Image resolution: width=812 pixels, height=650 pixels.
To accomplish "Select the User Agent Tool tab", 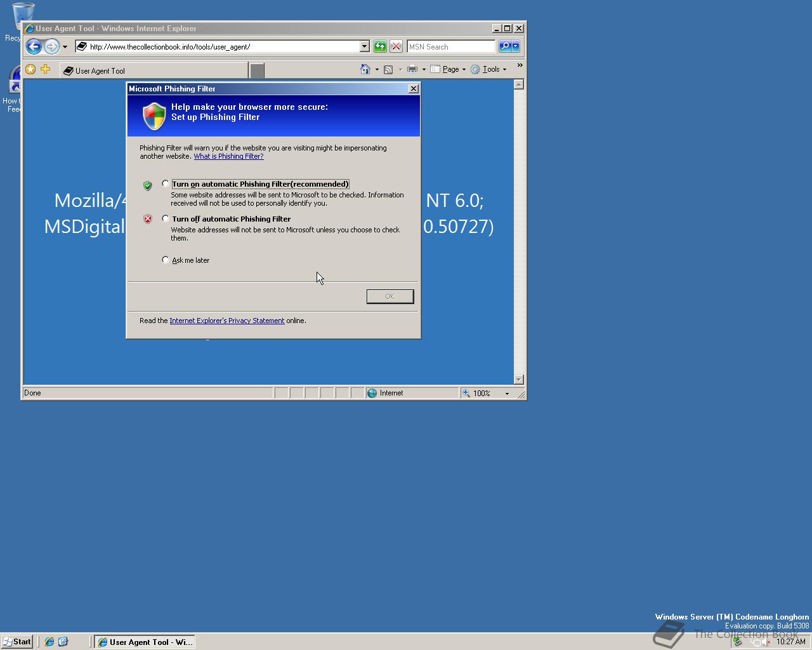I will (x=154, y=70).
